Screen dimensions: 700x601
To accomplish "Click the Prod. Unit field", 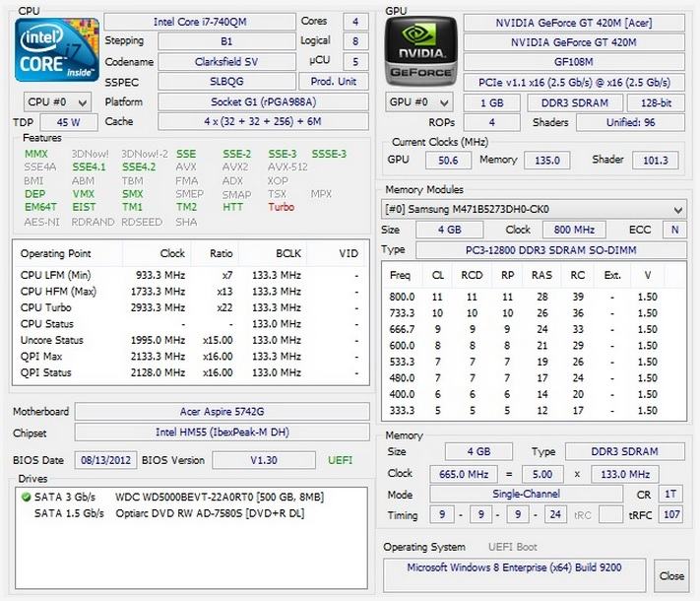I will (334, 82).
